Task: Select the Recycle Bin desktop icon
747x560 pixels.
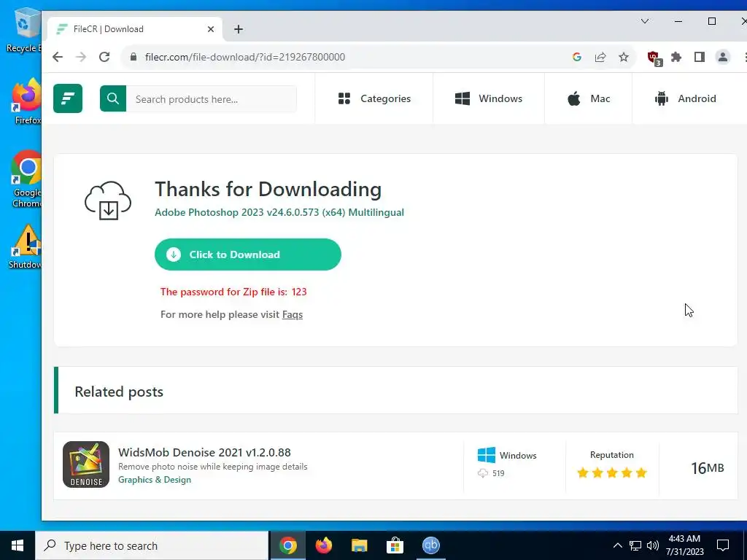Action: click(24, 31)
